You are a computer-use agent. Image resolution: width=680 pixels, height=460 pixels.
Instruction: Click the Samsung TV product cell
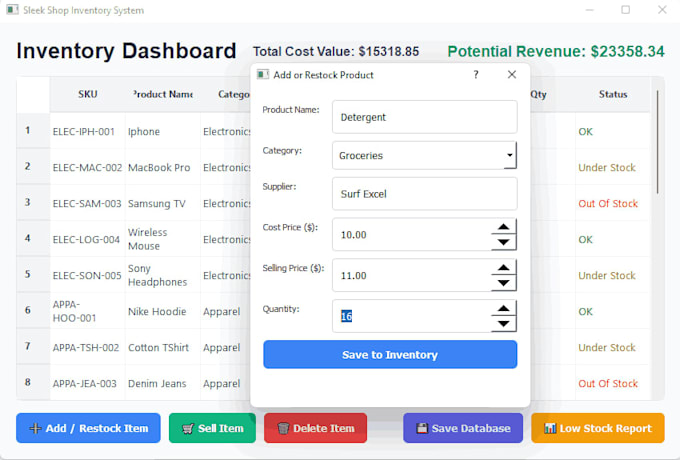click(163, 203)
